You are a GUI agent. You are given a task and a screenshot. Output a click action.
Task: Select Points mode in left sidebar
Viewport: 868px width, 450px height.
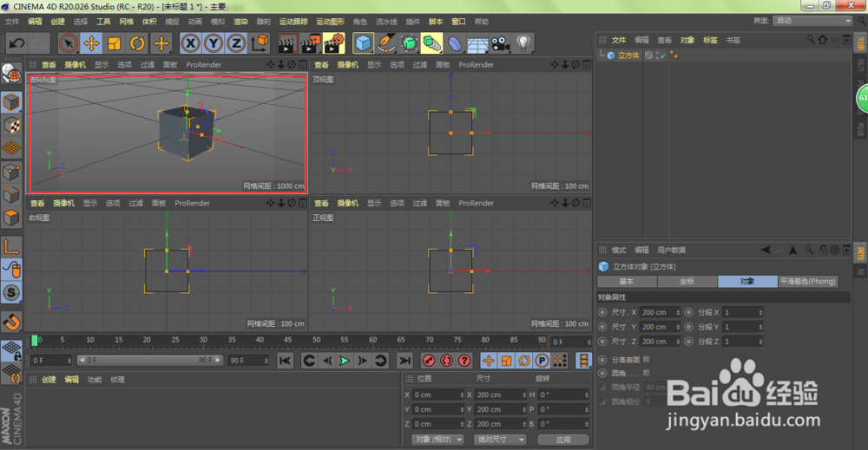pos(11,172)
